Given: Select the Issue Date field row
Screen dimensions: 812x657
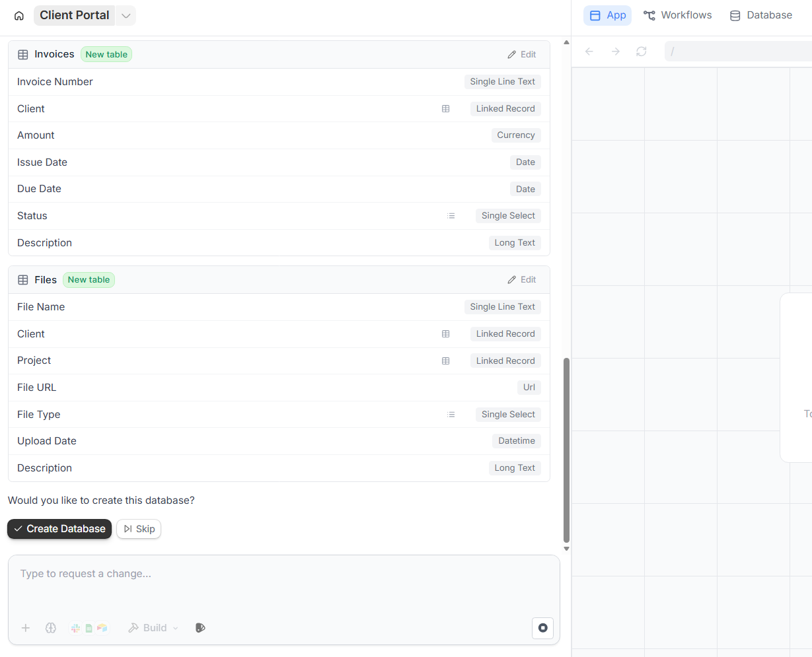Looking at the screenshot, I should (x=279, y=162).
